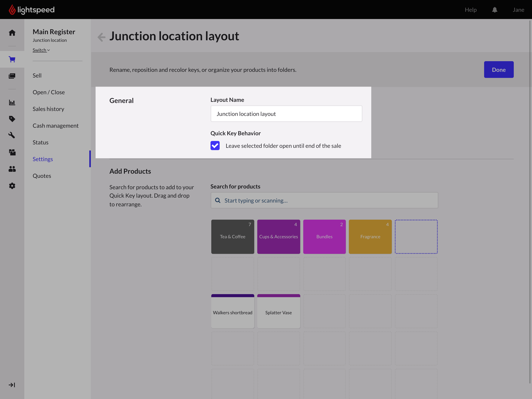Click the setup gear icon
The width and height of the screenshot is (532, 399).
pyautogui.click(x=12, y=186)
